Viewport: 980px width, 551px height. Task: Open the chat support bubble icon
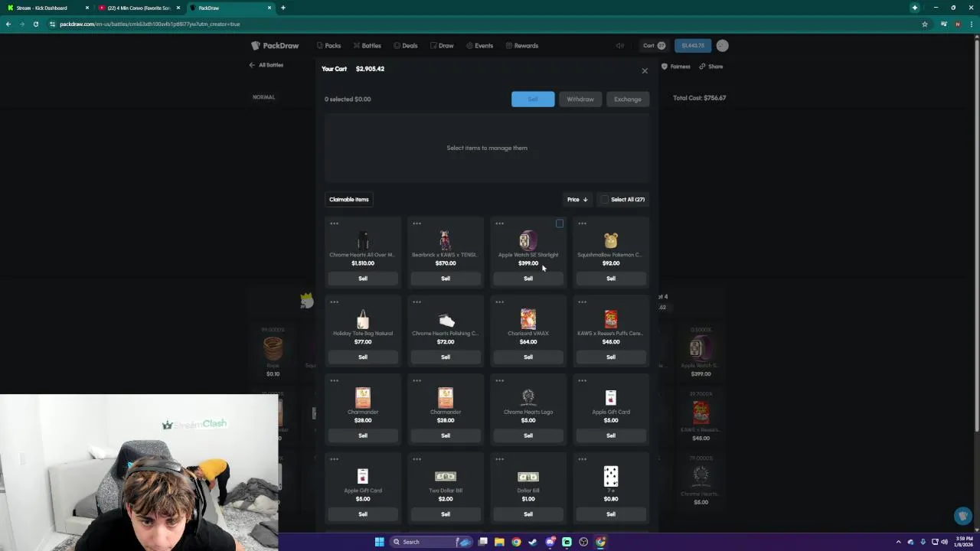tap(963, 517)
